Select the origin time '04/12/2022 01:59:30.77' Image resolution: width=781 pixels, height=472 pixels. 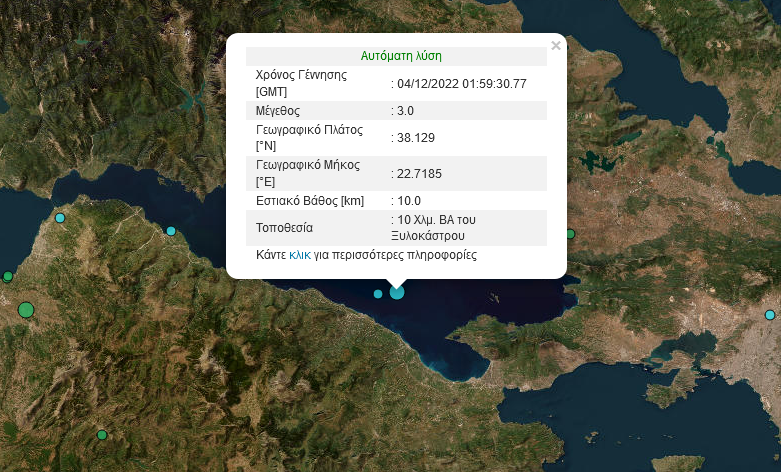(462, 84)
